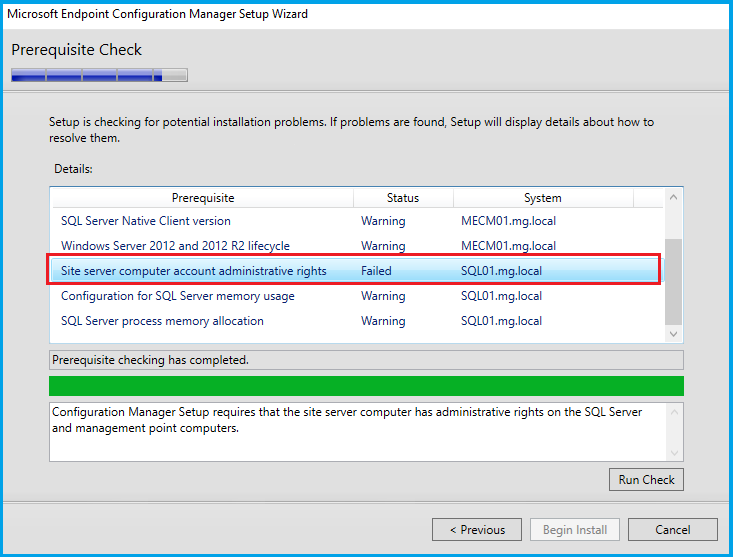Click the blue wizard step progress indicator
Screen dimensions: 733x557
[99, 75]
